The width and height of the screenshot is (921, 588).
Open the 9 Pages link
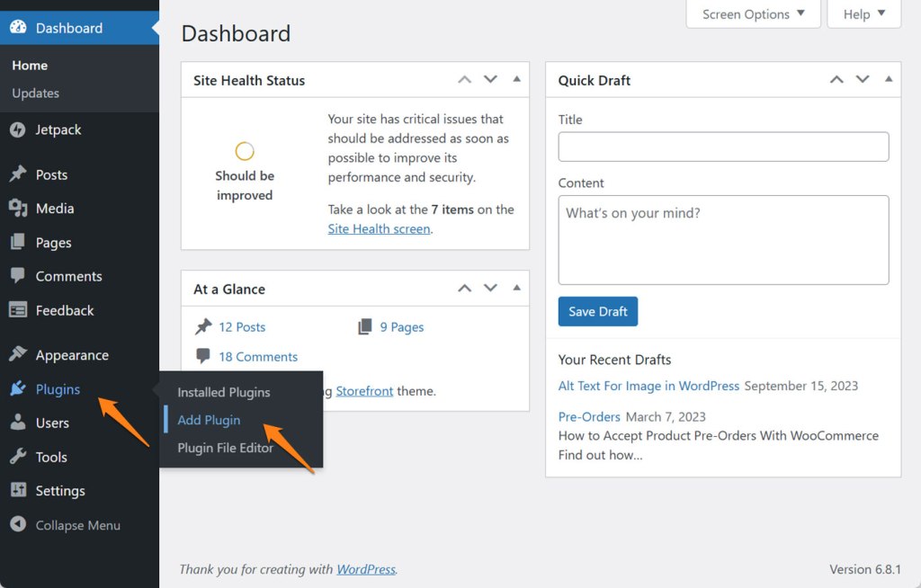[402, 327]
